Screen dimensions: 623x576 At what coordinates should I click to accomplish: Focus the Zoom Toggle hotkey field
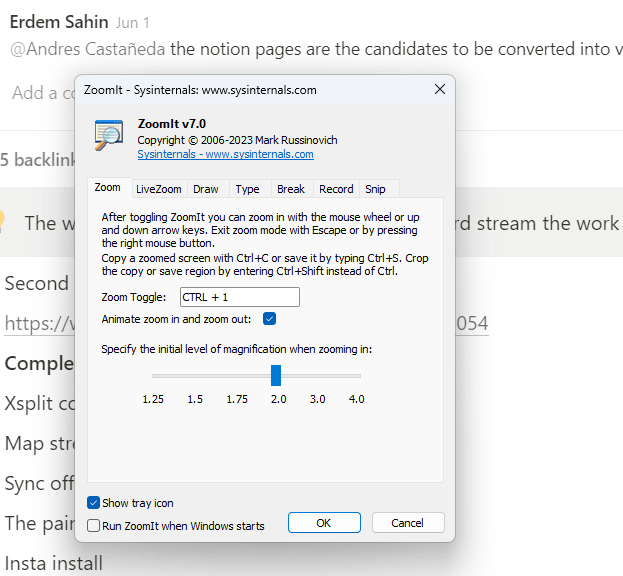click(x=240, y=297)
